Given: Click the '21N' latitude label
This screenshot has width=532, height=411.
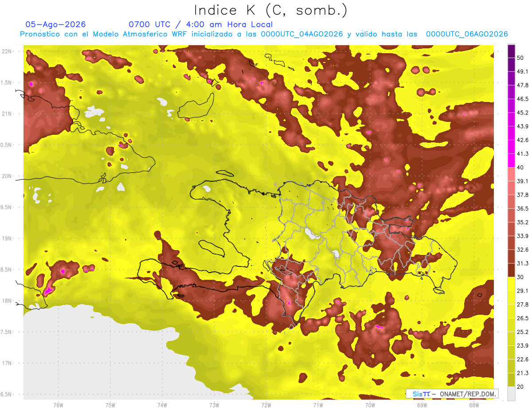Looking at the screenshot, I should point(7,114).
